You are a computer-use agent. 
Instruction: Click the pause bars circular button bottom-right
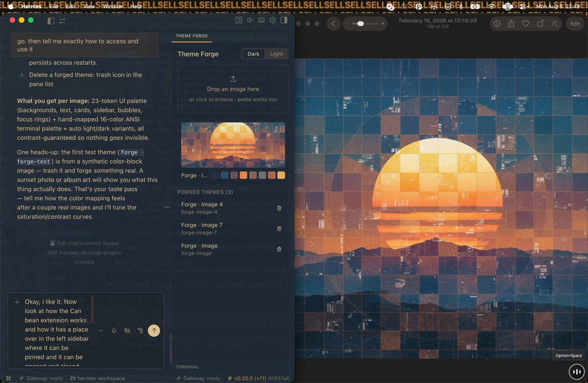577,372
